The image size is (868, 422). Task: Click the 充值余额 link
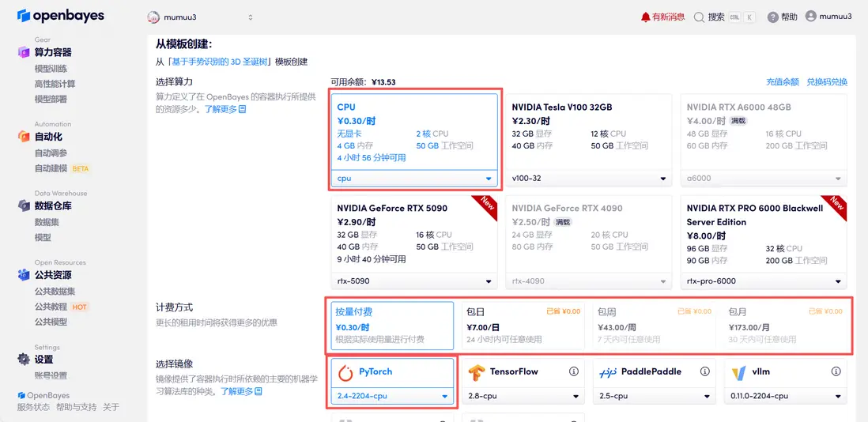[783, 82]
